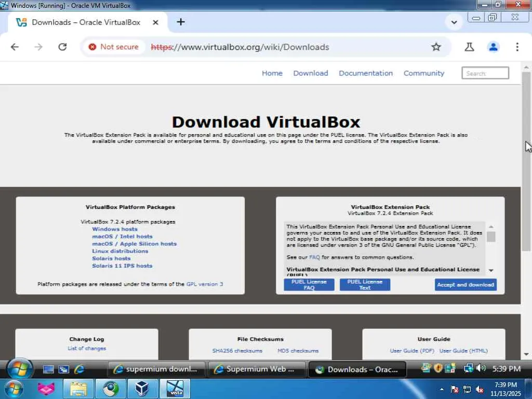Viewport: 532px width, 399px height.
Task: Click the guest volume speaker tray icon
Action: tap(481, 368)
